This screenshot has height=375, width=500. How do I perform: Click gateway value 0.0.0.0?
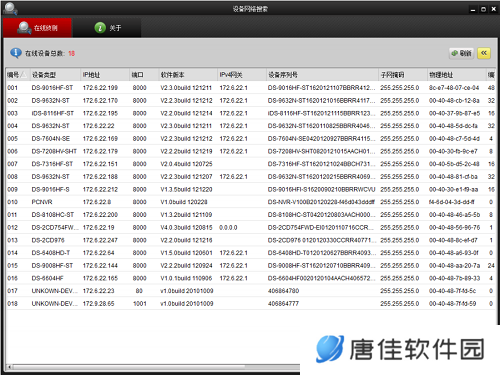tap(228, 227)
